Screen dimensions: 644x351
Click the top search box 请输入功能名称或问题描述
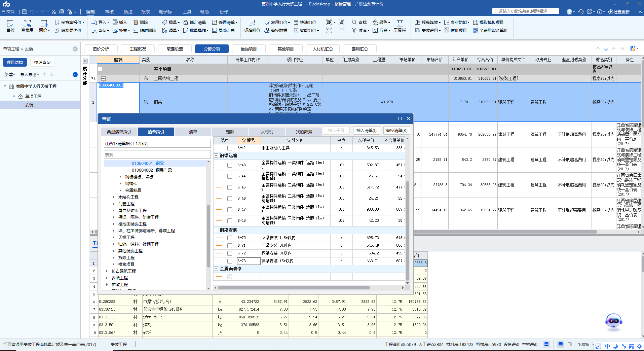(525, 11)
